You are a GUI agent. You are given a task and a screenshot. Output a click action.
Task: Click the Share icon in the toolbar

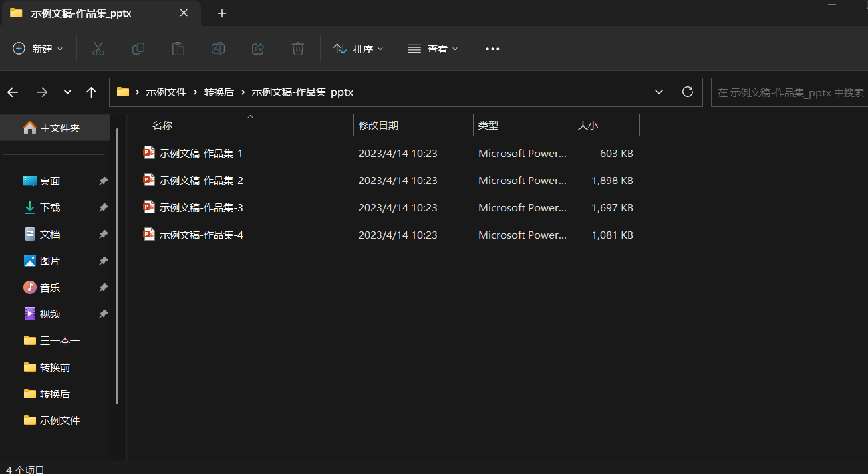257,48
